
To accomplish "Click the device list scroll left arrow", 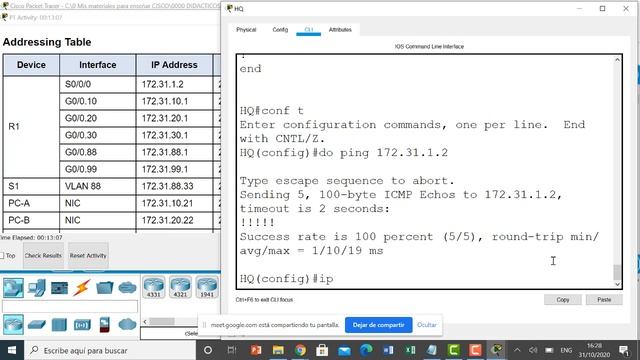I will 145,322.
